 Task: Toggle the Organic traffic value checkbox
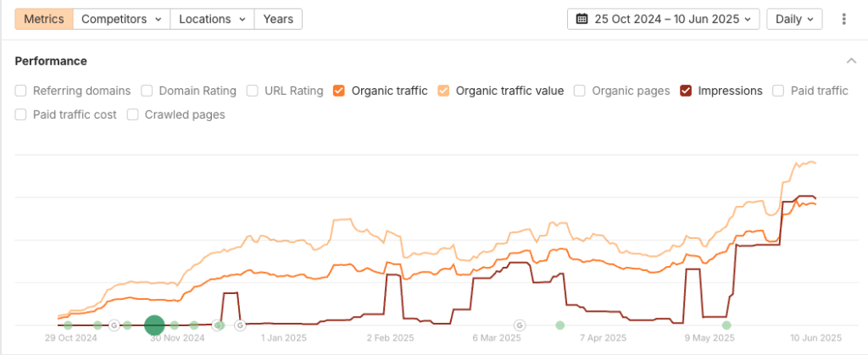pos(444,91)
